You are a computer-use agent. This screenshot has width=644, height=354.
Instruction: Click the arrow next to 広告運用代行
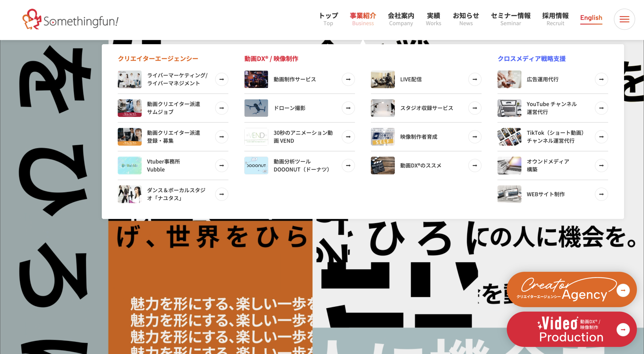click(601, 79)
